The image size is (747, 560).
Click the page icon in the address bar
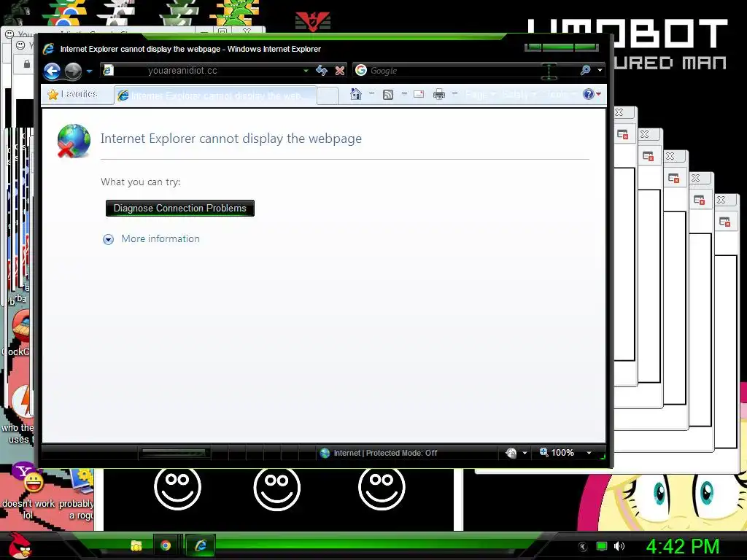pos(108,71)
